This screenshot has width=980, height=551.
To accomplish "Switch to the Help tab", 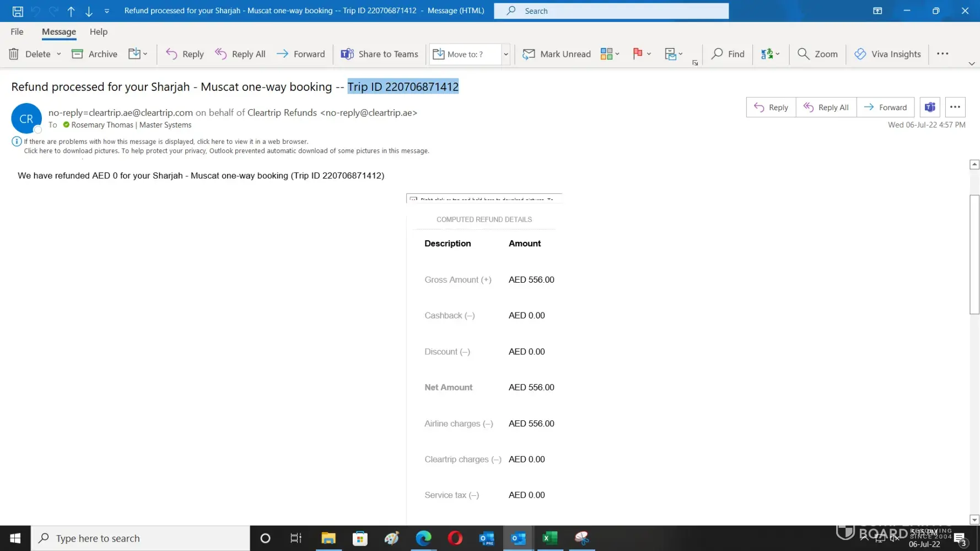I will tap(99, 32).
